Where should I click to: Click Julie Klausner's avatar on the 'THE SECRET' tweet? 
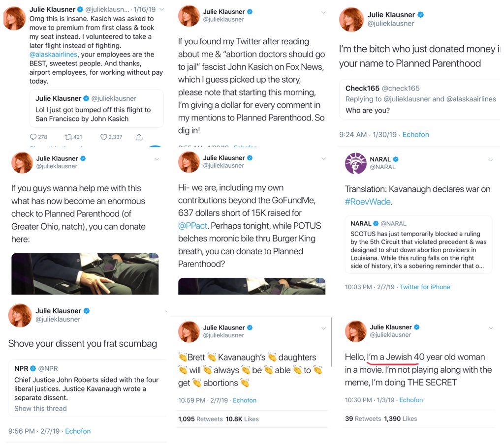(x=355, y=331)
